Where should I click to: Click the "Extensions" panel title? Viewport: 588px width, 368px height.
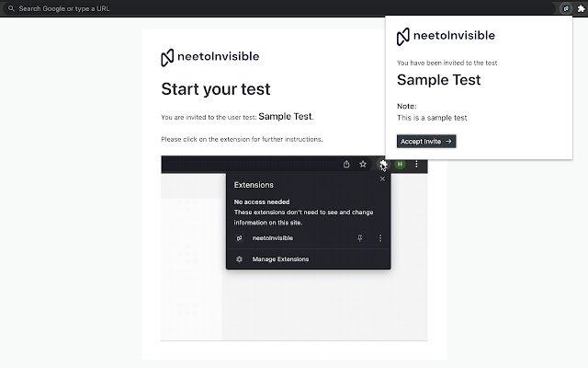click(x=254, y=185)
